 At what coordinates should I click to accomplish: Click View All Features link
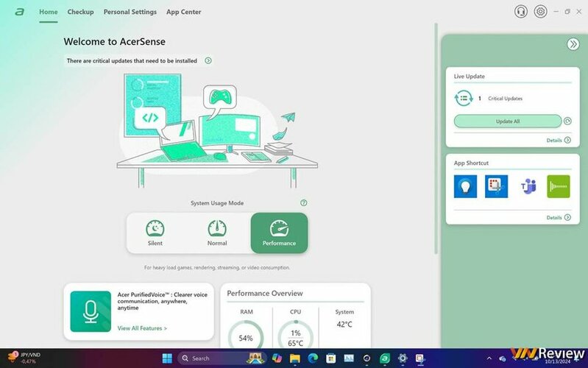point(142,328)
